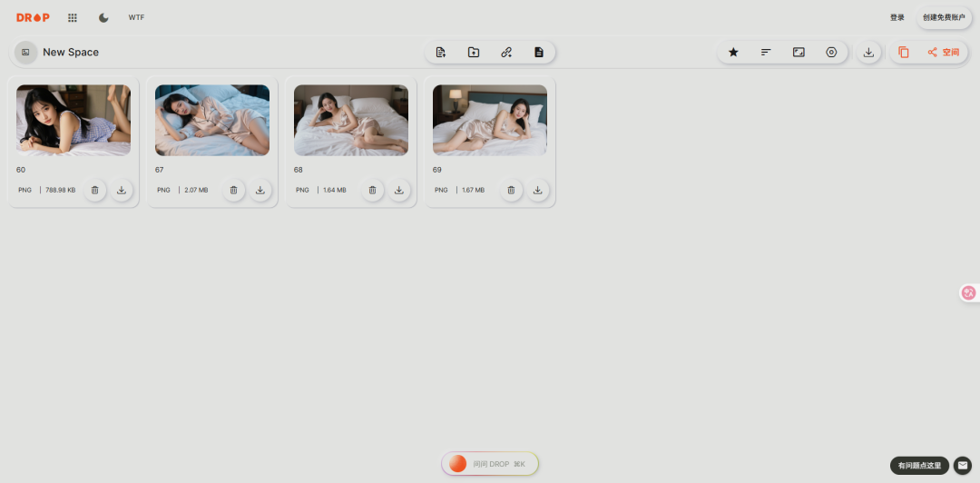Open the sort options icon
980x483 pixels.
point(766,53)
